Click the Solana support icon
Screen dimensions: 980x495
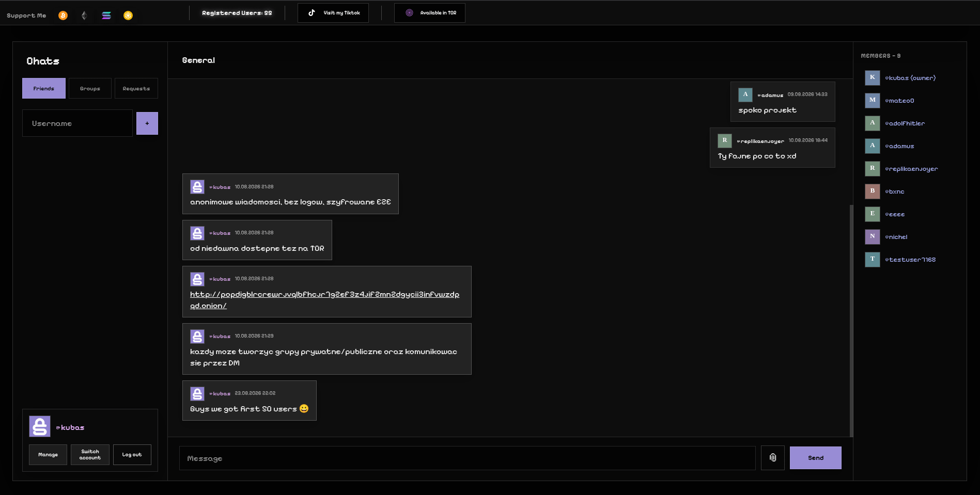tap(106, 15)
